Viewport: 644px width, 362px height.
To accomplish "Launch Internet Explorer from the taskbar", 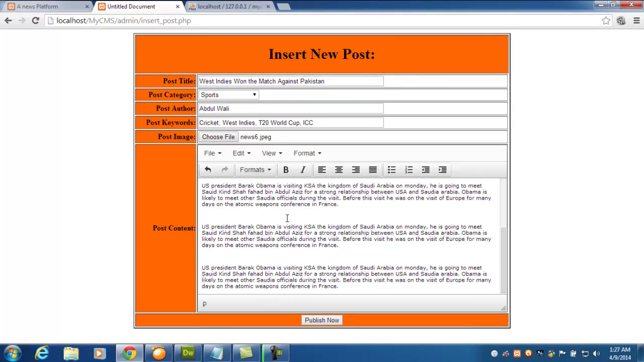I will coord(42,353).
